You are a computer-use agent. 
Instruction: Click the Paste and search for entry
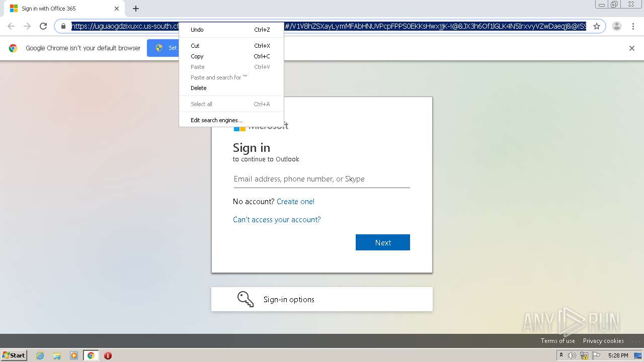[x=231, y=77]
